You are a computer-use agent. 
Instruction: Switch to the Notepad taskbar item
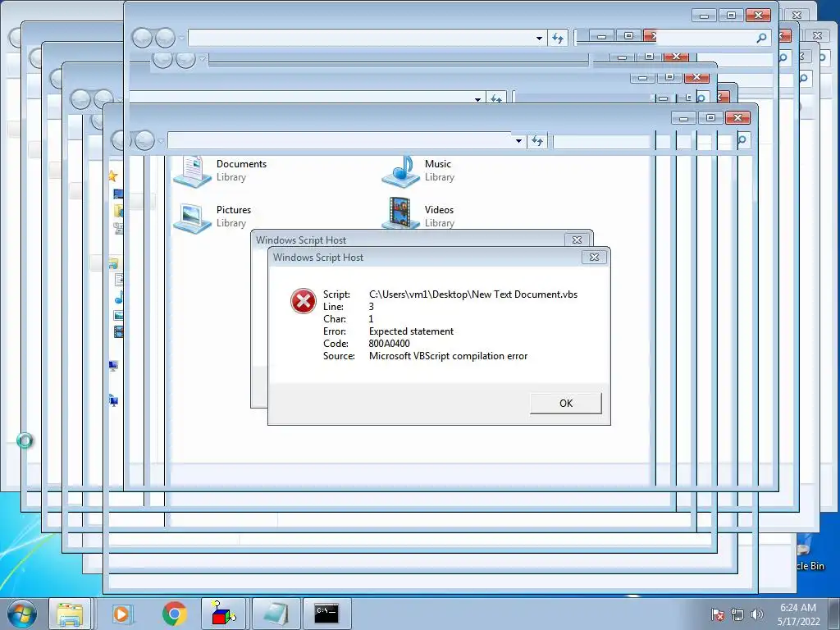(276, 614)
